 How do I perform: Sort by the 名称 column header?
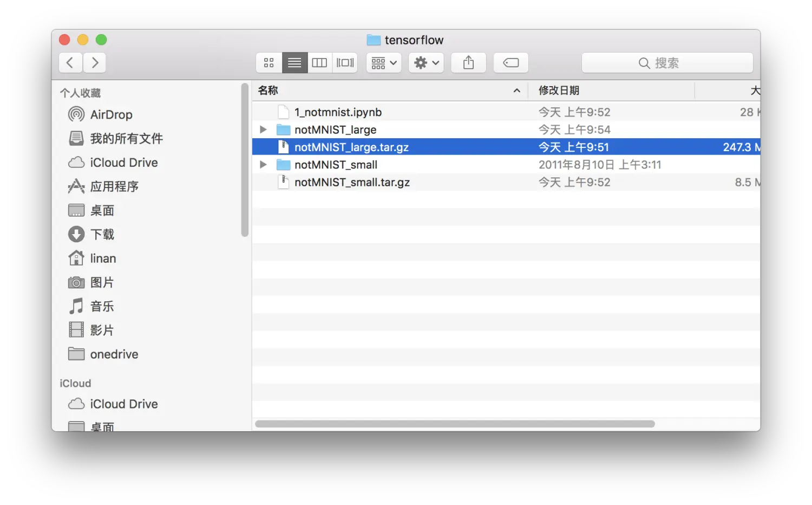268,90
